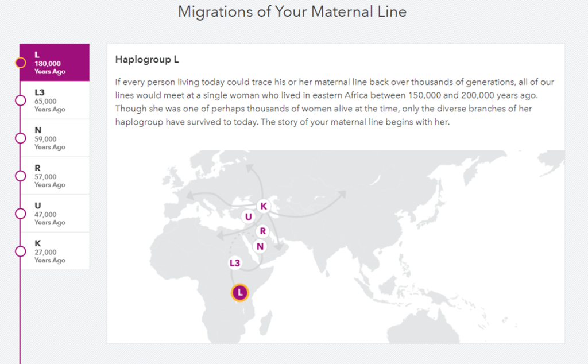Click the Haplogroup L heading

[x=148, y=59]
